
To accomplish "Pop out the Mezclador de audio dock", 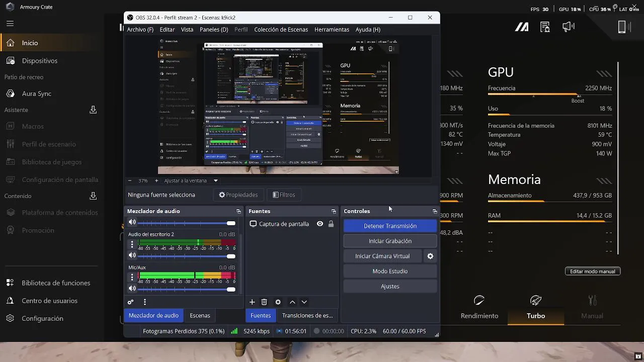I will 238,211.
